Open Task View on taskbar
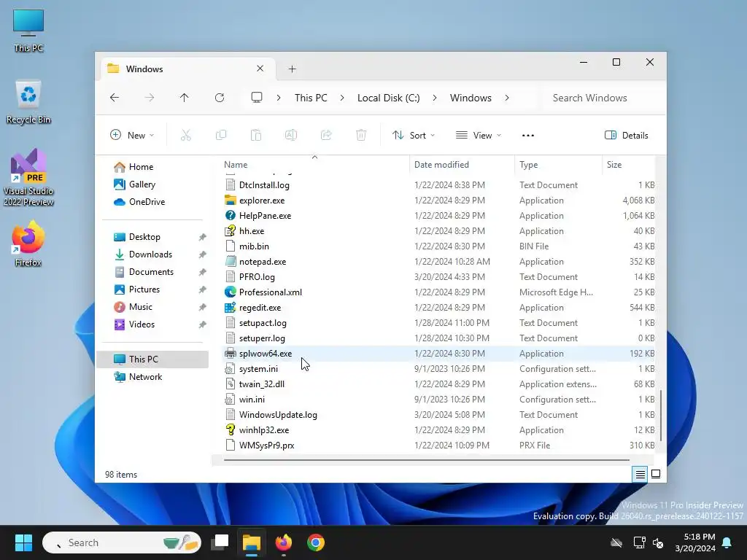 coord(220,542)
